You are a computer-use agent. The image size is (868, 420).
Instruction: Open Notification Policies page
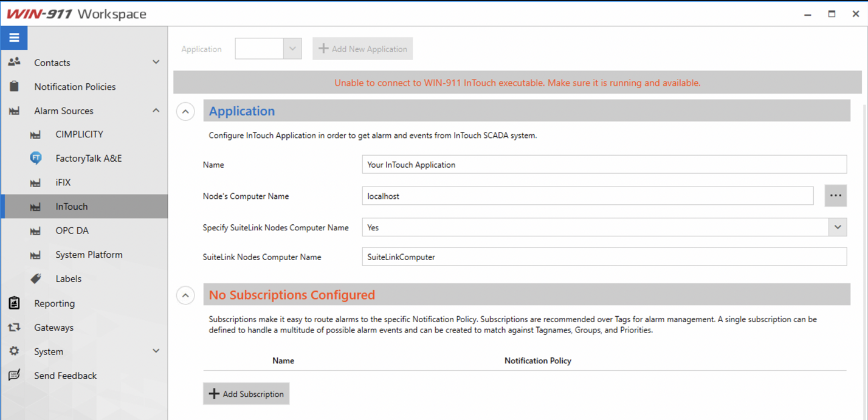click(x=84, y=86)
